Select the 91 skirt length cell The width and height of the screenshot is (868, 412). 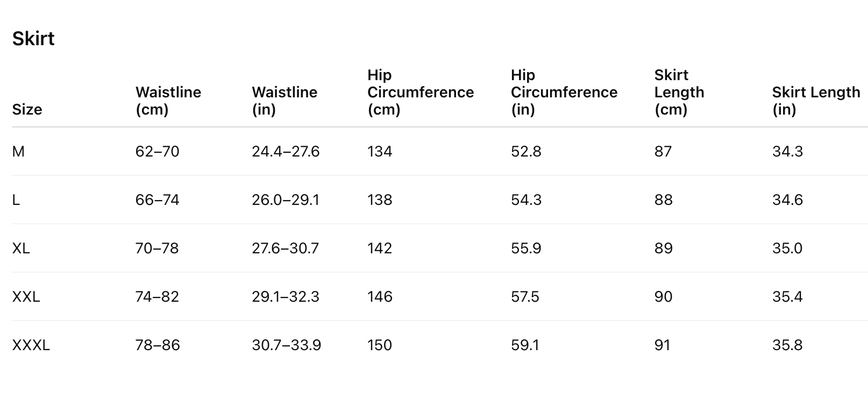pyautogui.click(x=663, y=345)
